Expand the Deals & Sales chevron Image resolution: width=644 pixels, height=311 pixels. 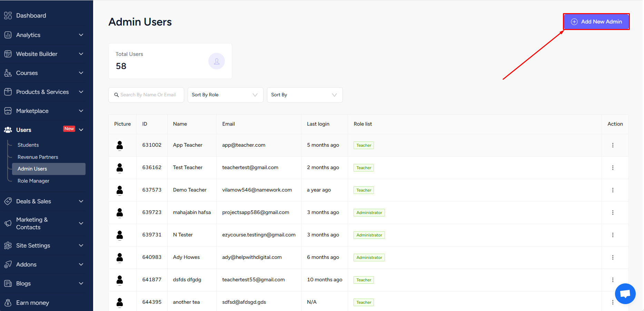tap(81, 201)
